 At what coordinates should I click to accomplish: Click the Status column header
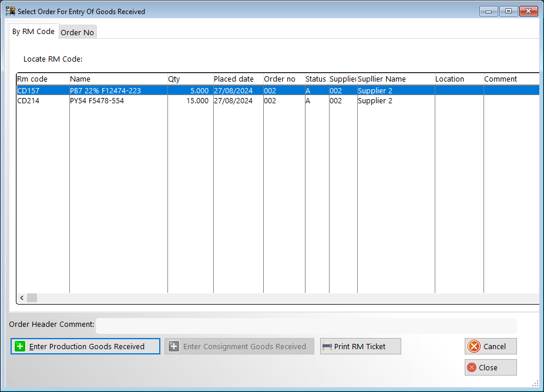pyautogui.click(x=316, y=79)
